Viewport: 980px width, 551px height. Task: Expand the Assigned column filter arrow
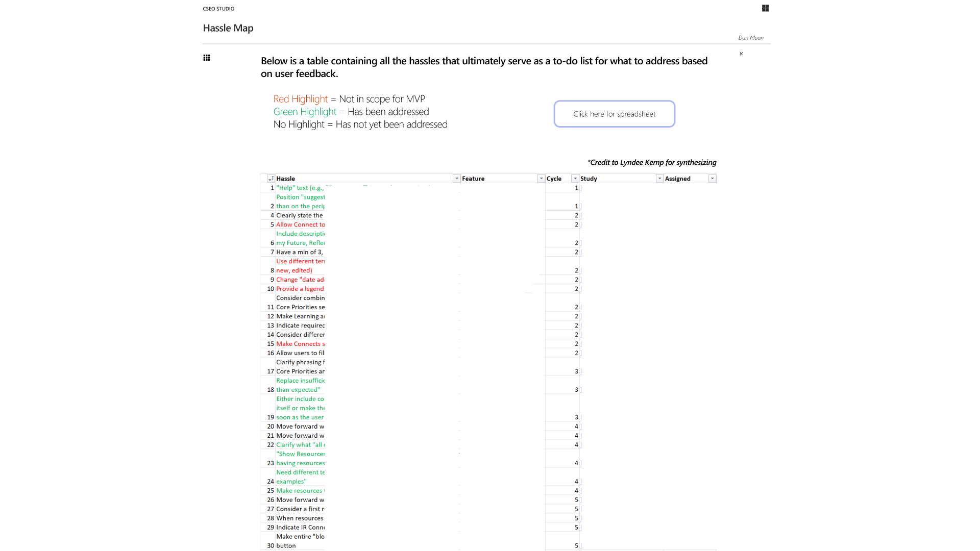pyautogui.click(x=712, y=179)
